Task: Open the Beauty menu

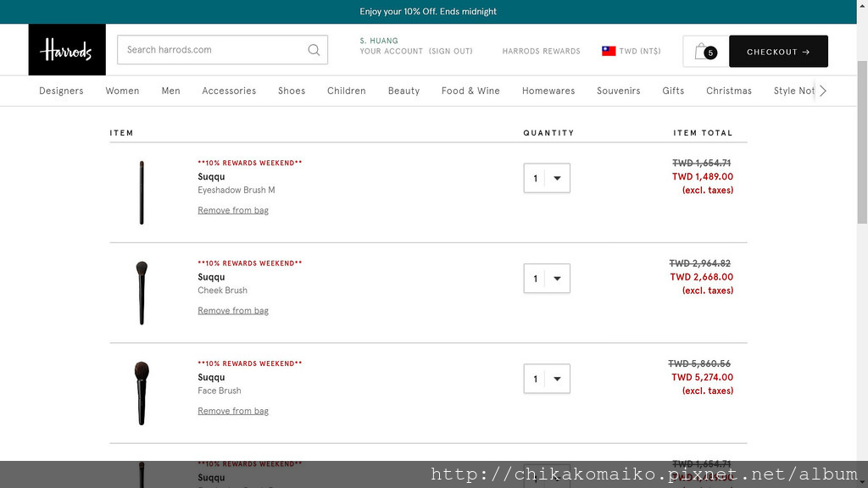Action: point(403,91)
